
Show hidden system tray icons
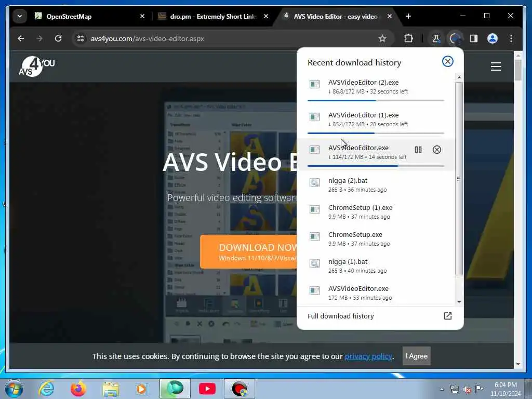(442, 389)
